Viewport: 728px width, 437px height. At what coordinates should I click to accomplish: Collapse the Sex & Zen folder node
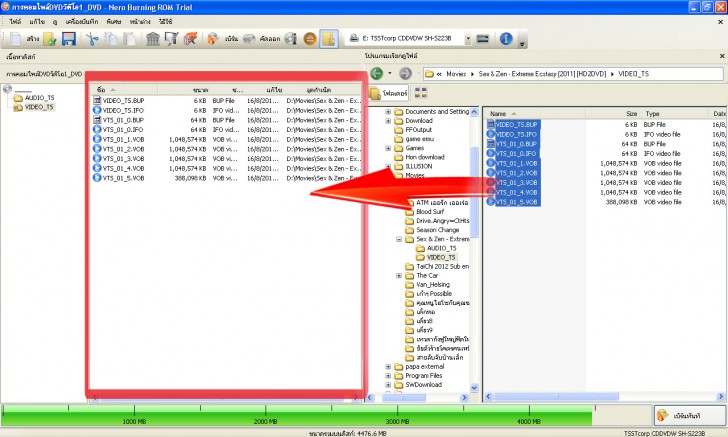tap(399, 240)
